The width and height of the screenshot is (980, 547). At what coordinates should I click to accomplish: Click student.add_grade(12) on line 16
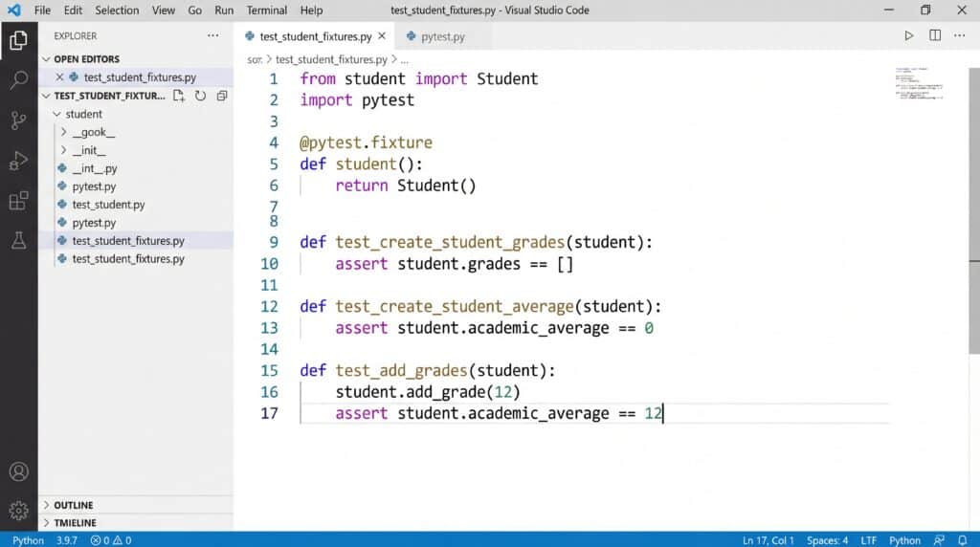[428, 391]
